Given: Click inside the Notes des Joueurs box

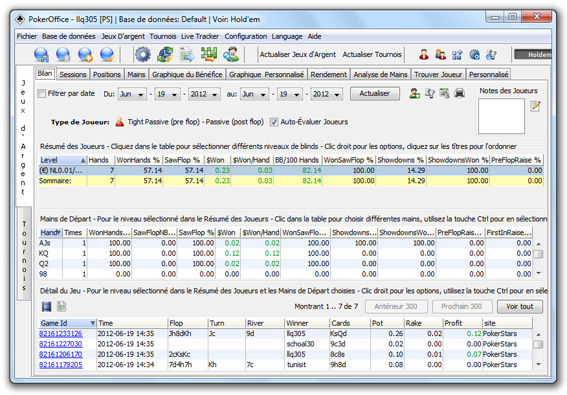Looking at the screenshot, I should 501,116.
